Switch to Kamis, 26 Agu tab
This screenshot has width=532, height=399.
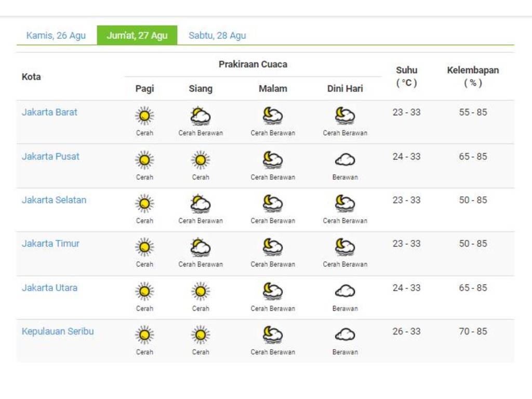click(x=56, y=35)
